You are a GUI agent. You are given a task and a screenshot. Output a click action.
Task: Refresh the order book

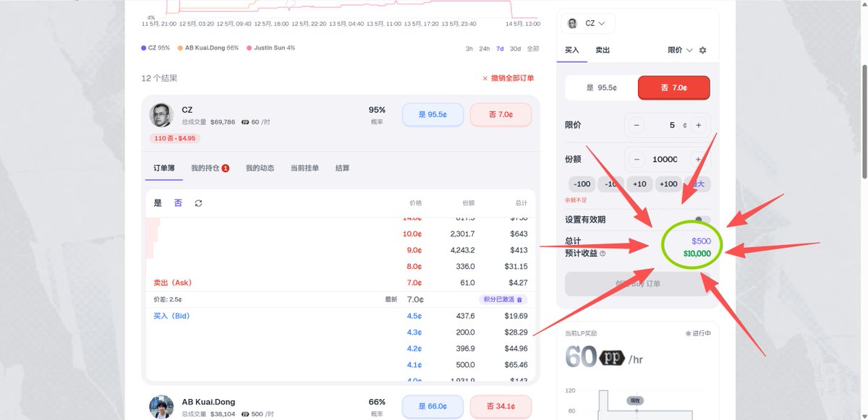click(x=199, y=203)
